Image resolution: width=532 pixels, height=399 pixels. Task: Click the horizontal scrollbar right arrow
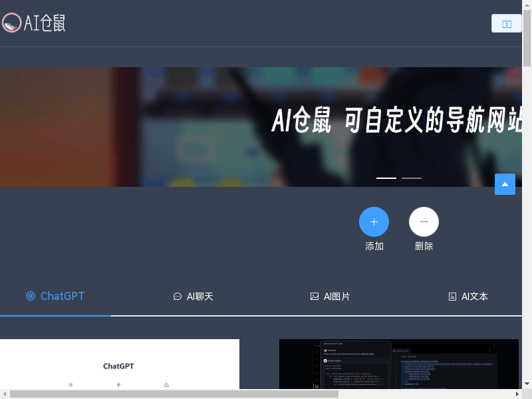point(517,394)
